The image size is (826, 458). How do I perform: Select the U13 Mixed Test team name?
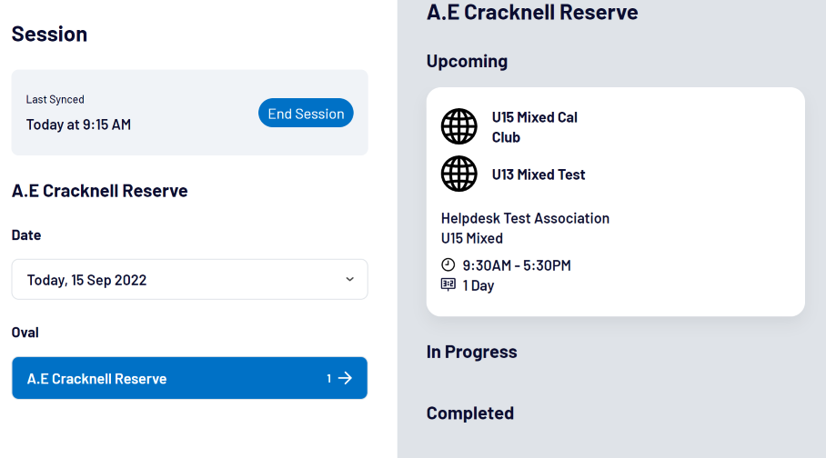pyautogui.click(x=538, y=174)
